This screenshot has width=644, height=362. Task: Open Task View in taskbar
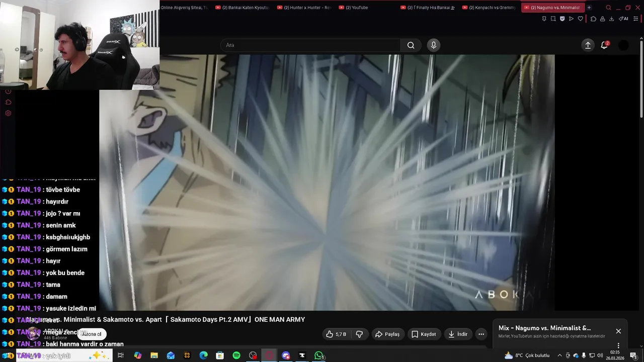(x=121, y=355)
